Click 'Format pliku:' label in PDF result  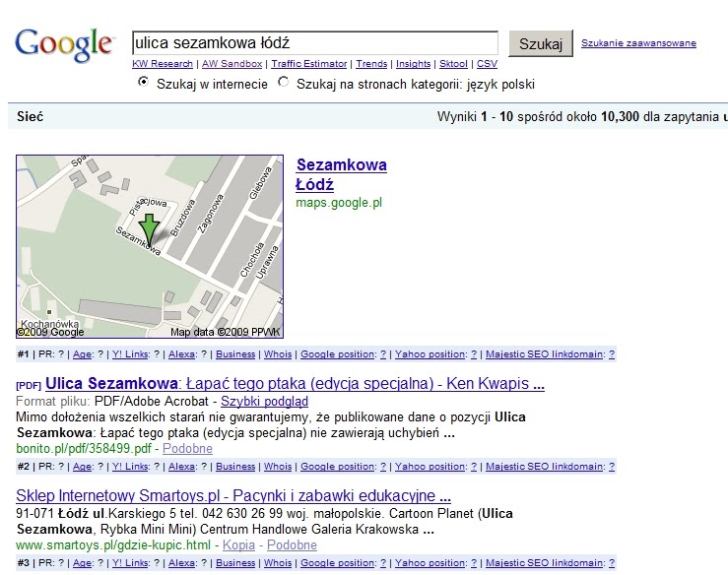pyautogui.click(x=52, y=401)
